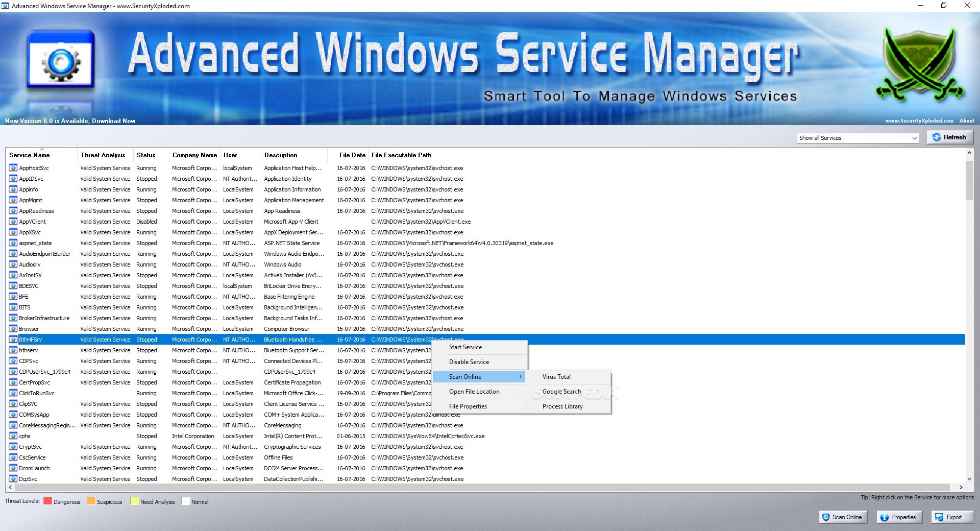Click the CertPropSvc service row icon
This screenshot has width=980, height=531.
[13, 382]
